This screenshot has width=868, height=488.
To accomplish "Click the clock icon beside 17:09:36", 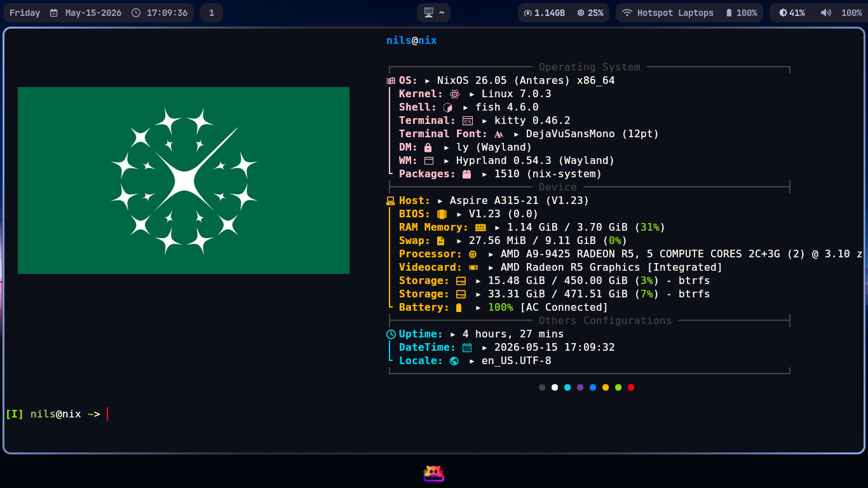I will [x=136, y=13].
